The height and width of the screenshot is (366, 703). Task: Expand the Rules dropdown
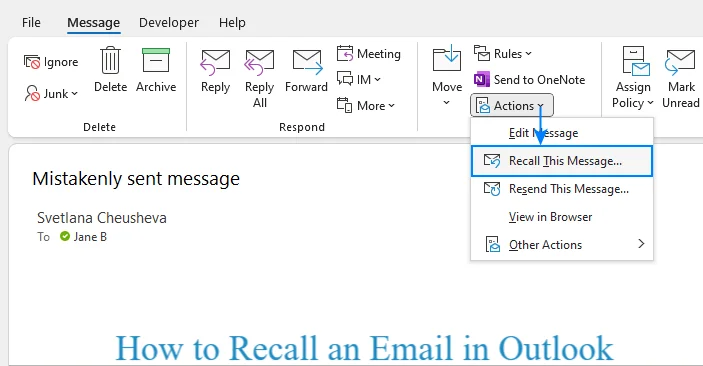point(503,54)
